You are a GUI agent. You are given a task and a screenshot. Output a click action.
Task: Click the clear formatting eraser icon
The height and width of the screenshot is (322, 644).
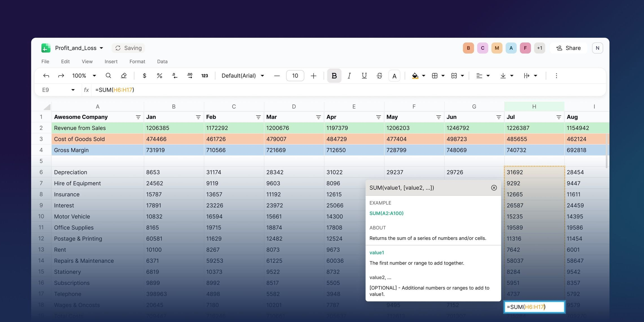click(124, 76)
